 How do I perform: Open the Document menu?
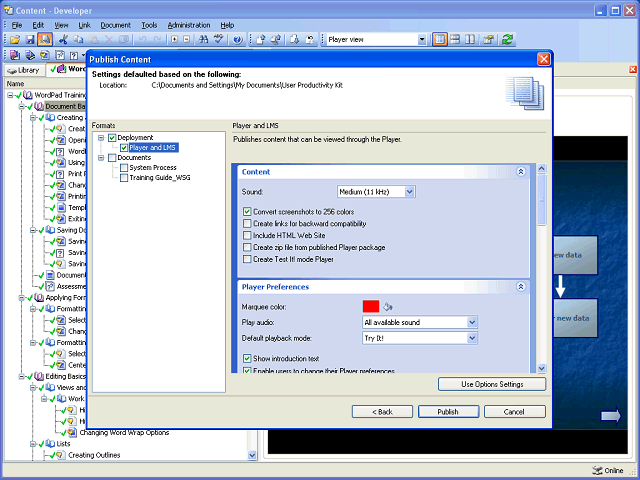pyautogui.click(x=116, y=25)
